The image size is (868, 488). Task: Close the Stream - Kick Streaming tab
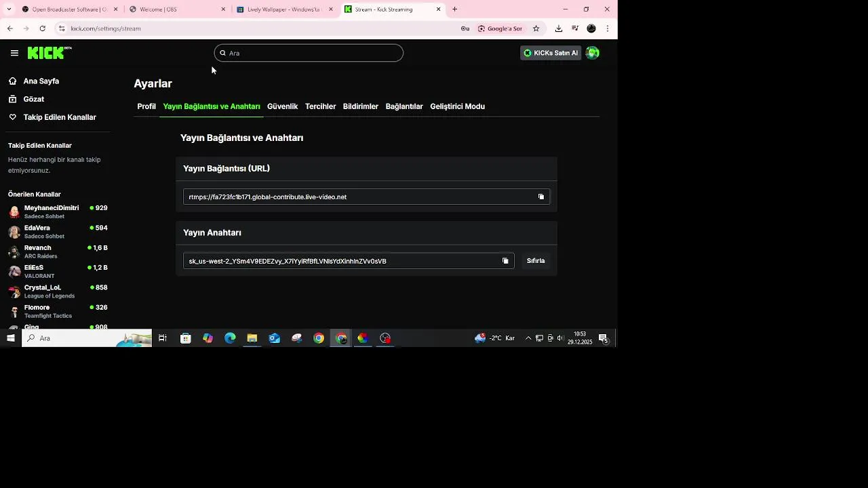tap(438, 9)
